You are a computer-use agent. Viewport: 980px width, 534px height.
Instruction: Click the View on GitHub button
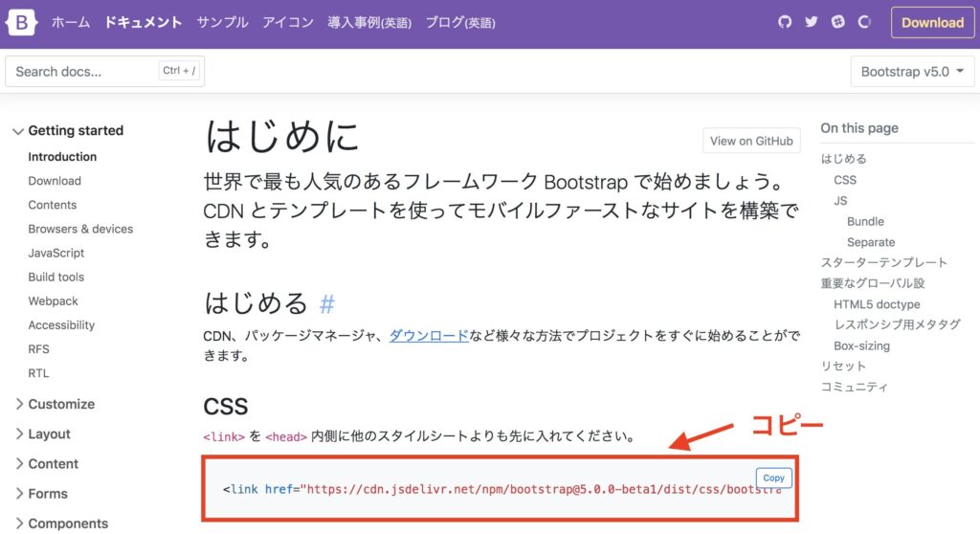point(751,142)
